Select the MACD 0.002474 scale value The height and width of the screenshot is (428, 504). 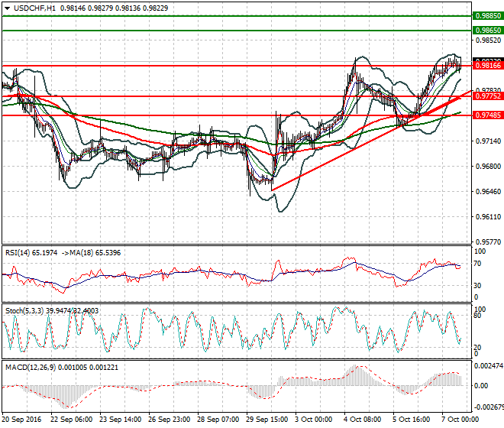tap(489, 366)
